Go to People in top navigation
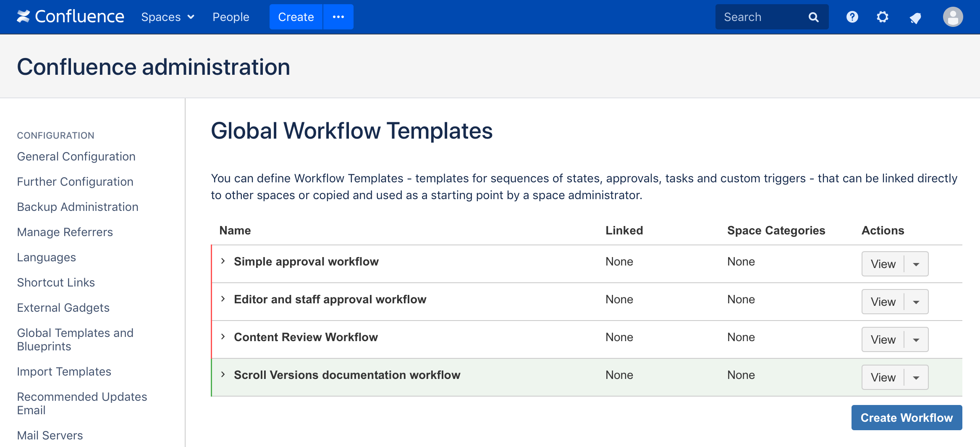 coord(231,17)
